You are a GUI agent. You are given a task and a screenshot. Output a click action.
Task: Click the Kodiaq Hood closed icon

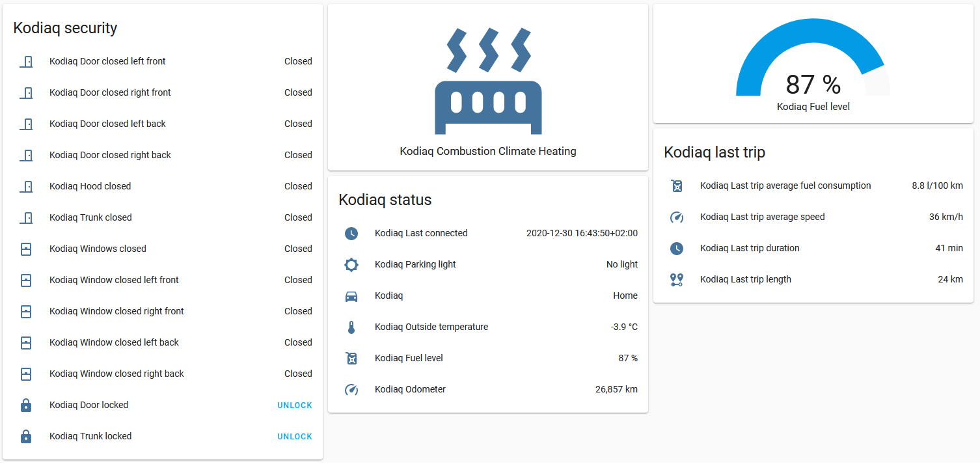pyautogui.click(x=26, y=186)
